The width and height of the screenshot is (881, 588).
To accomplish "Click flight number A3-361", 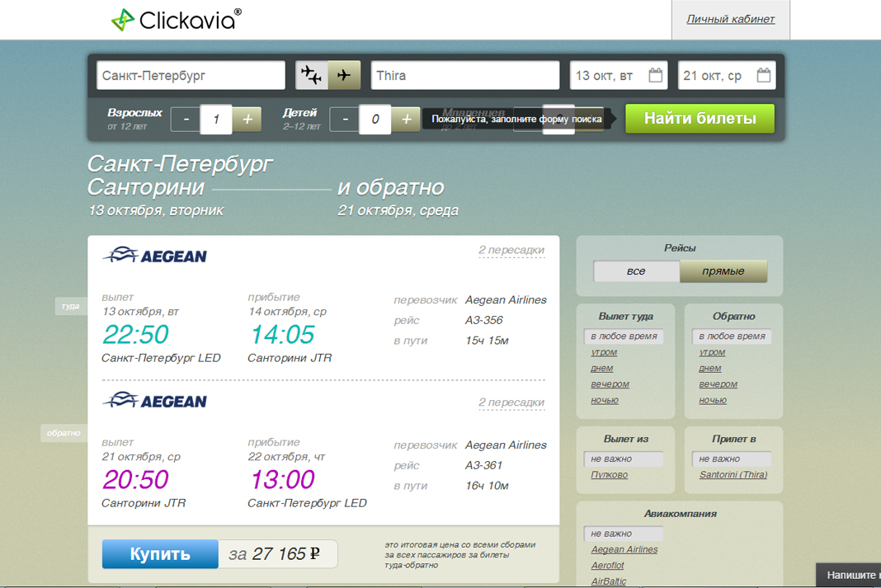I will click(483, 465).
